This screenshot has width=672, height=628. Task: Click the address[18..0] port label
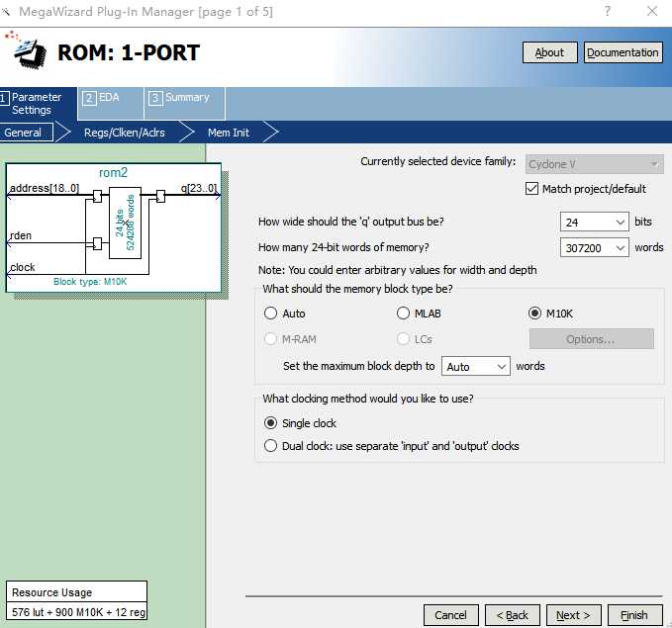45,188
